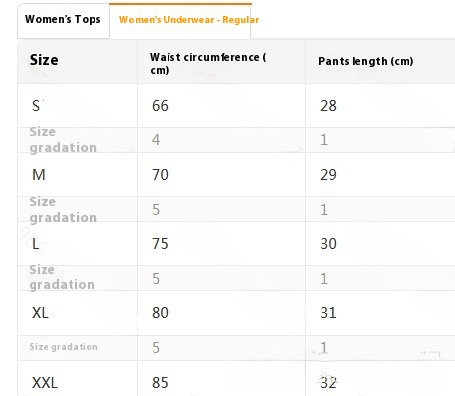Select the XL size cell
Image resolution: width=455 pixels, height=396 pixels.
(x=77, y=313)
